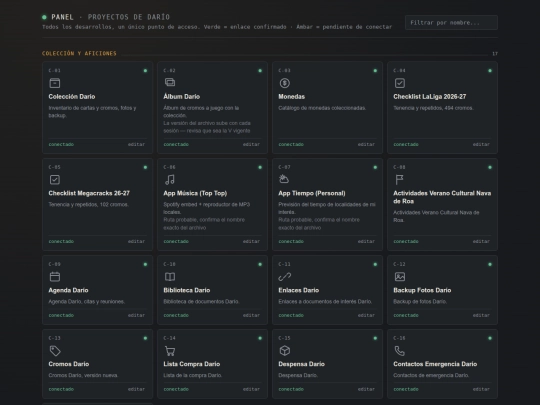Image resolution: width=540 pixels, height=405 pixels.
Task: Edit the Despensa Darío card
Action: [366, 389]
